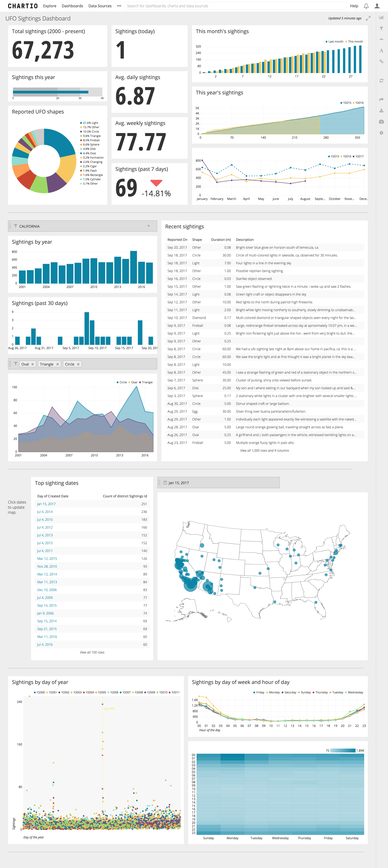This screenshot has height=868, width=388.
Task: Expand dashboard to fullscreen
Action: (x=368, y=18)
